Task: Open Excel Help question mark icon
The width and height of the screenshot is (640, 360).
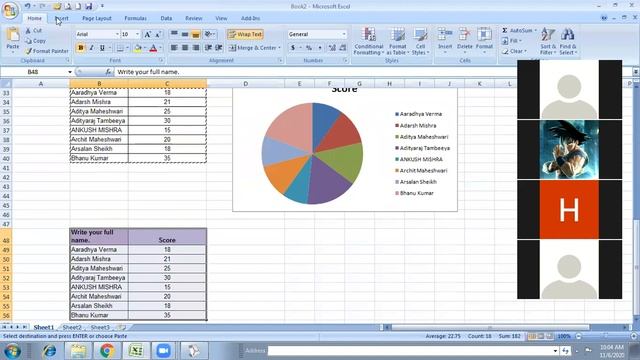Action: (604, 18)
